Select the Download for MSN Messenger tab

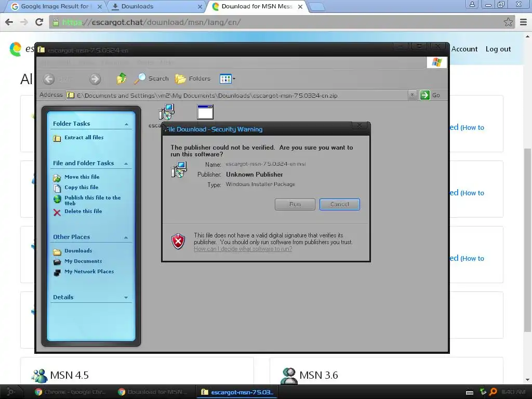257,6
